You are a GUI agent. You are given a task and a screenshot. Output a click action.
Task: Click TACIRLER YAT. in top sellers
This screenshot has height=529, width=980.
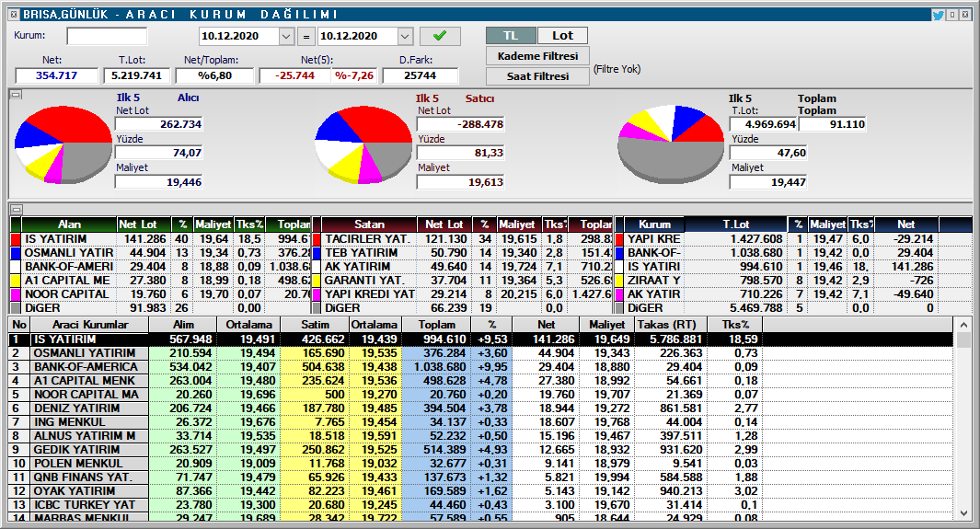point(367,239)
